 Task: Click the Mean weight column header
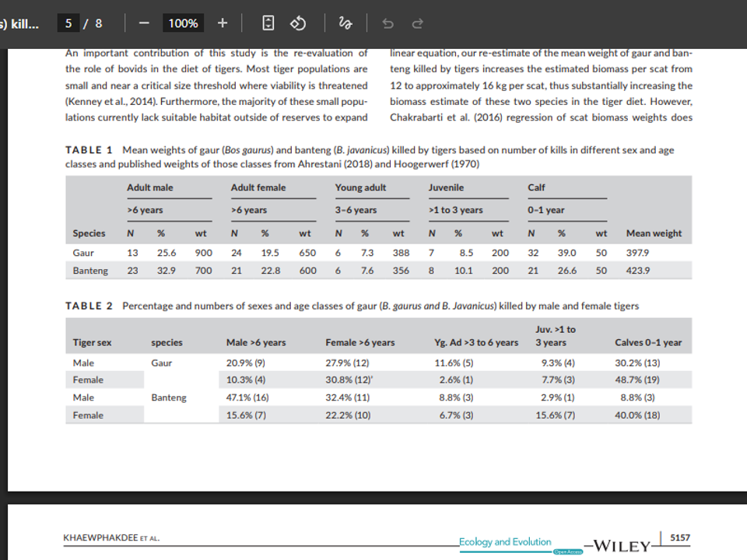coord(653,233)
